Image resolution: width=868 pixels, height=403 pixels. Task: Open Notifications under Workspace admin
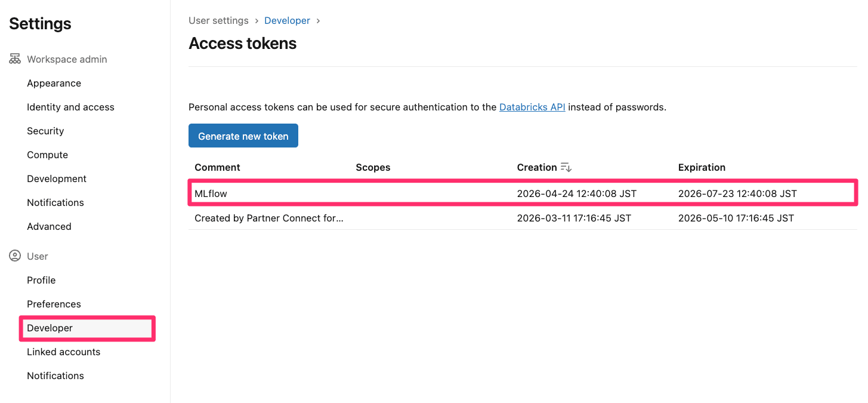(x=55, y=202)
